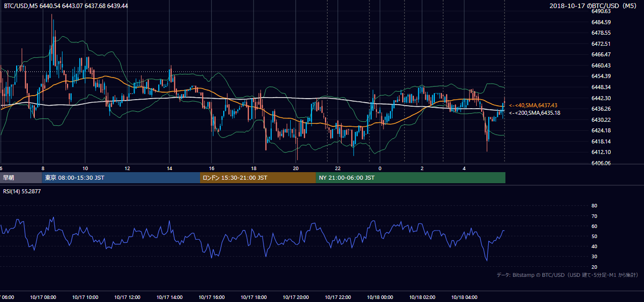
Task: Click the 6454.39 price axis label
Action: click(x=601, y=76)
